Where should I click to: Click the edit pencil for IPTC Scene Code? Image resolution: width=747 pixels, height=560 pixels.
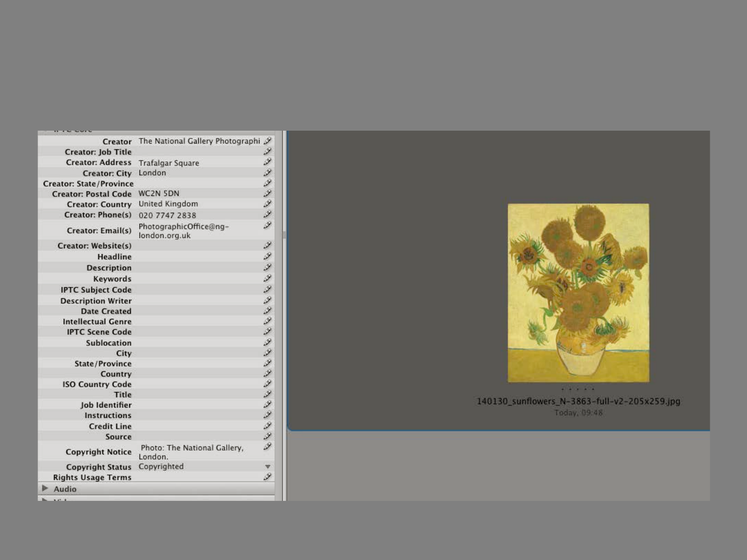click(x=268, y=331)
